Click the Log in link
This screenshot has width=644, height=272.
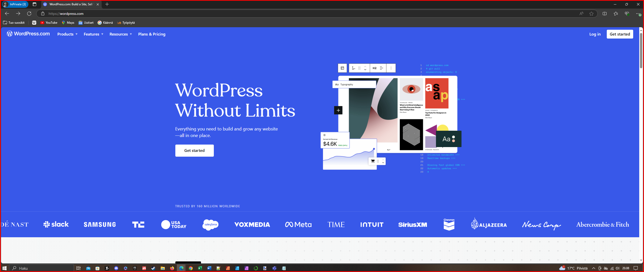point(595,34)
